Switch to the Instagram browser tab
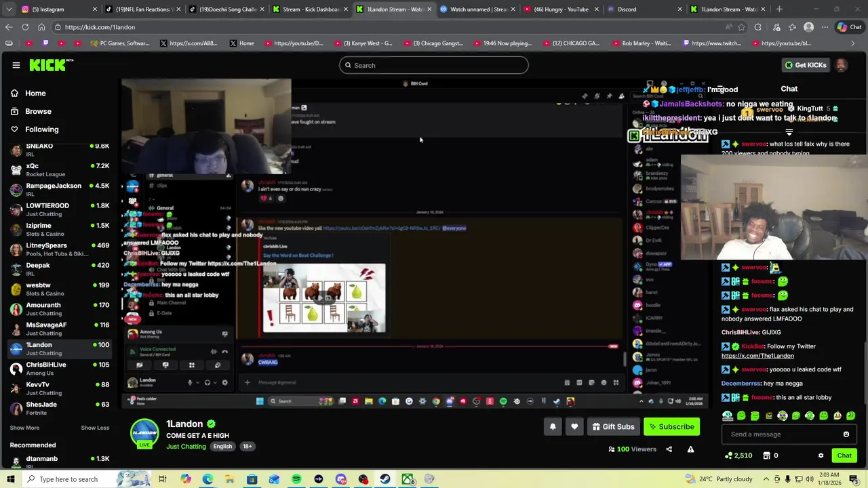Viewport: 868px width, 488px height. 59,9
